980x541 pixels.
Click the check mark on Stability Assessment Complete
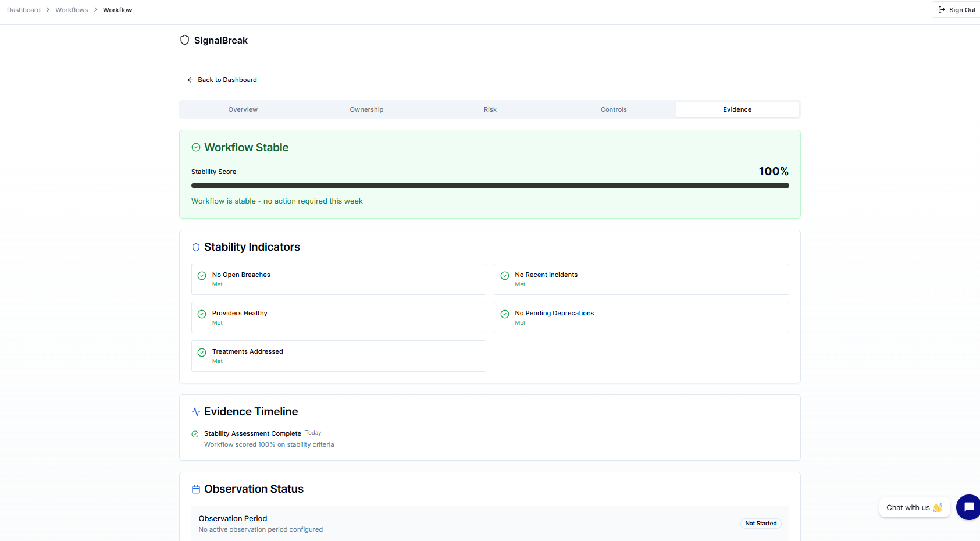[x=195, y=434]
